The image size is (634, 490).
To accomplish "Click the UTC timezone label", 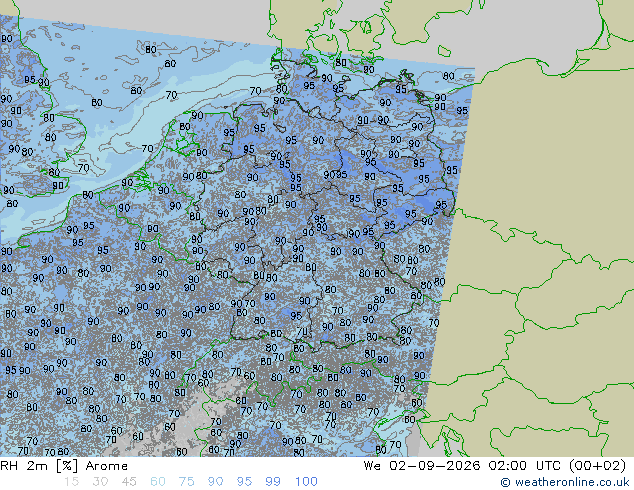I will pos(548,466).
